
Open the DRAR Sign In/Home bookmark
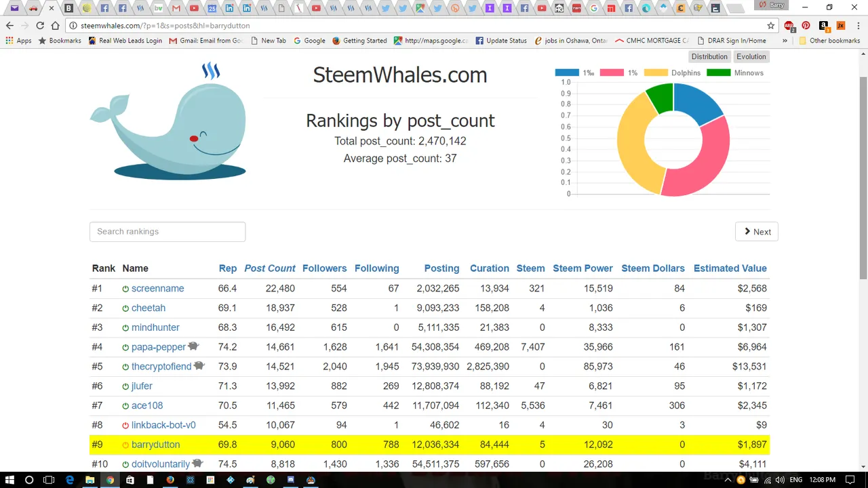click(732, 41)
